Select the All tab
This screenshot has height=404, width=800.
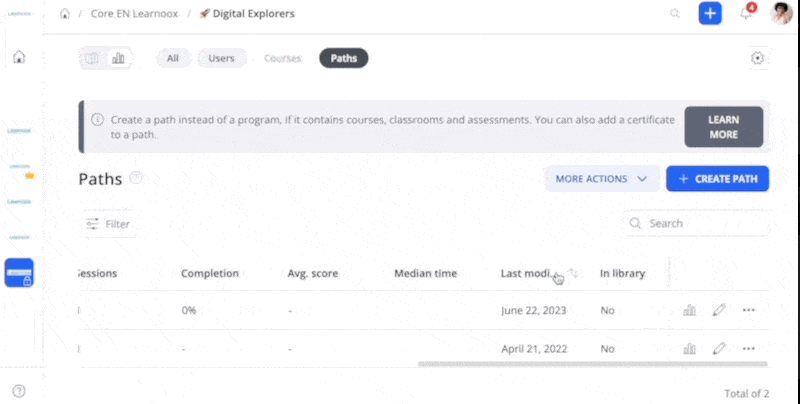click(173, 58)
